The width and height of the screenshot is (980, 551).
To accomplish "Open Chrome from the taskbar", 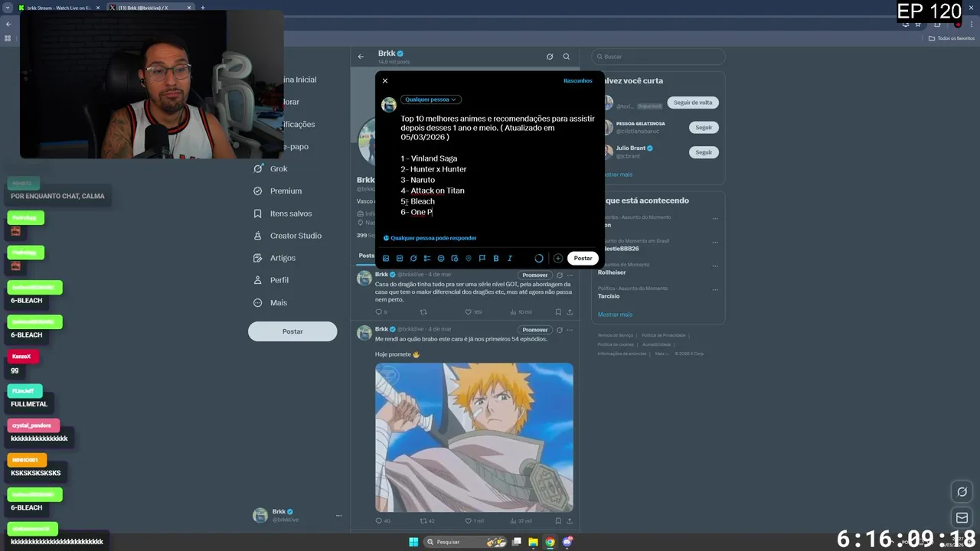I will click(x=550, y=542).
